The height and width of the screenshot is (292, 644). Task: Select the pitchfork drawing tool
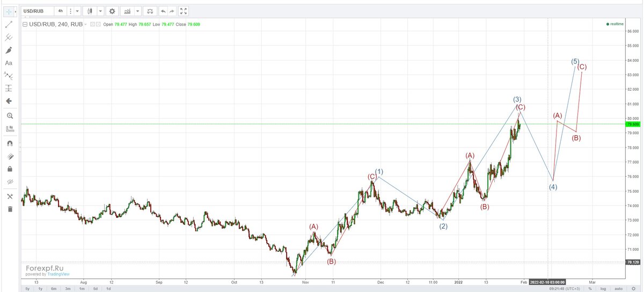[x=9, y=37]
